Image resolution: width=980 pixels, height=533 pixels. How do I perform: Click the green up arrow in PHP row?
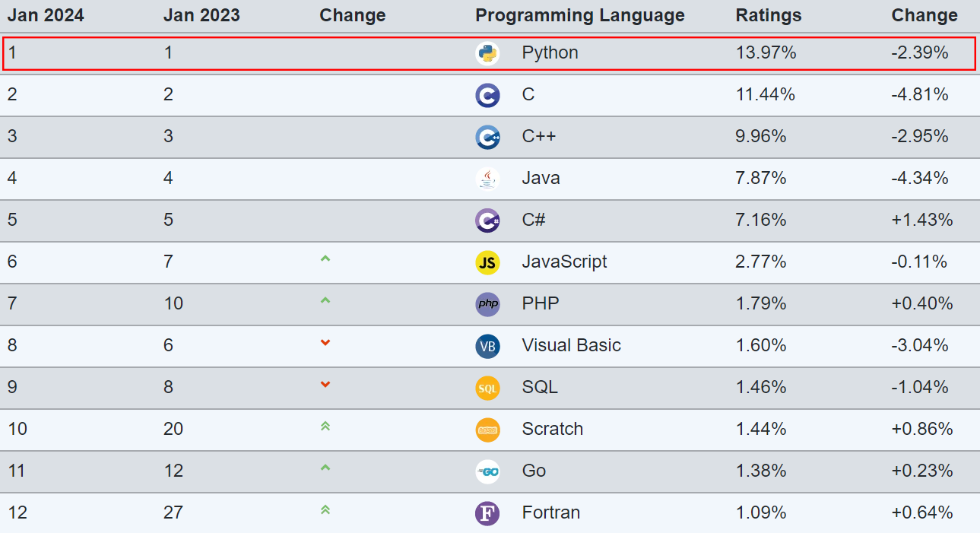point(325,300)
